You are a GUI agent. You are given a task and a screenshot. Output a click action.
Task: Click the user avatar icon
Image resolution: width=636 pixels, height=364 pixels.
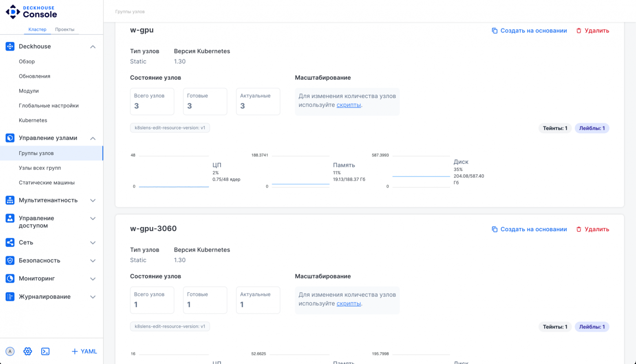coord(10,351)
